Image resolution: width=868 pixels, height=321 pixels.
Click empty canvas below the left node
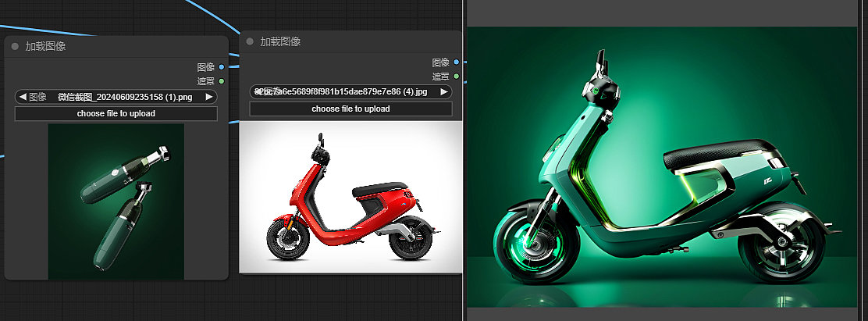(x=116, y=301)
